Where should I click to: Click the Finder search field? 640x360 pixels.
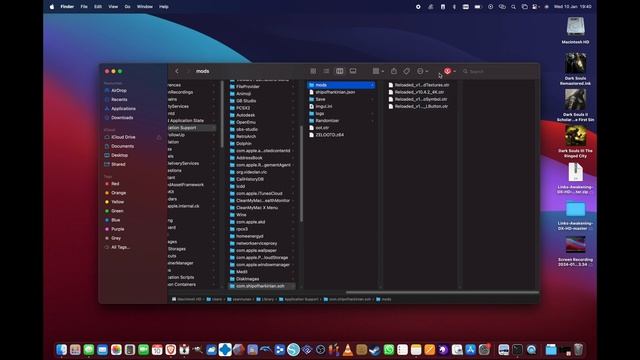tap(498, 71)
